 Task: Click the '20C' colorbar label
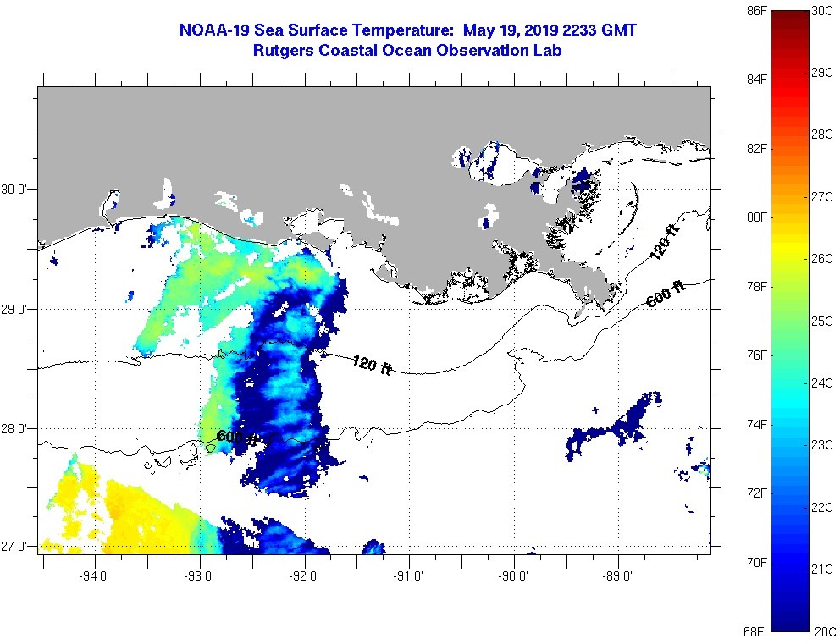tap(826, 631)
